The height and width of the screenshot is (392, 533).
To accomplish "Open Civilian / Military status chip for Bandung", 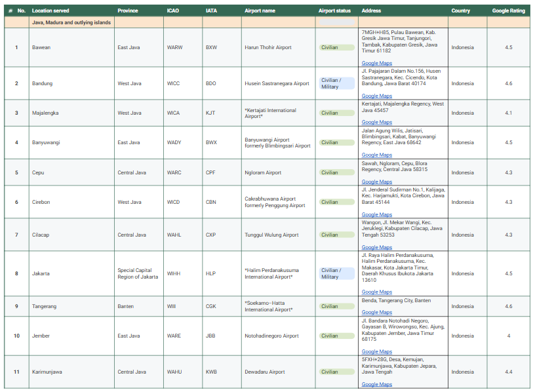I will [336, 83].
